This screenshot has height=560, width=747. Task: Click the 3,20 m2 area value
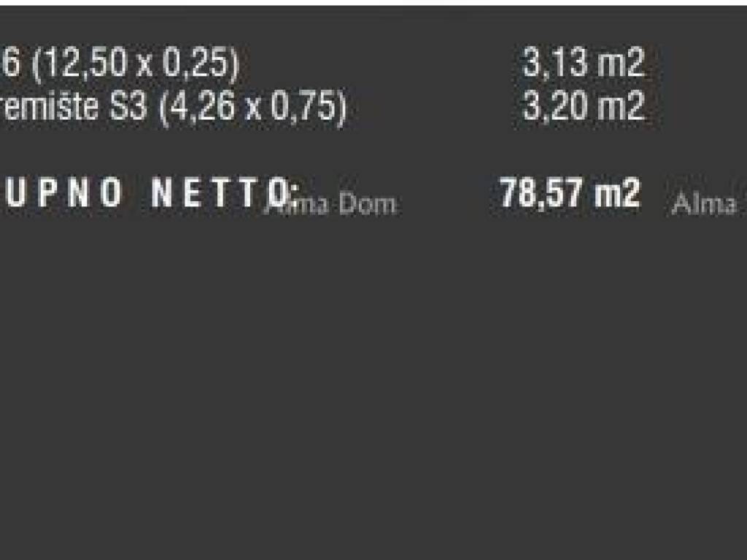pos(583,108)
